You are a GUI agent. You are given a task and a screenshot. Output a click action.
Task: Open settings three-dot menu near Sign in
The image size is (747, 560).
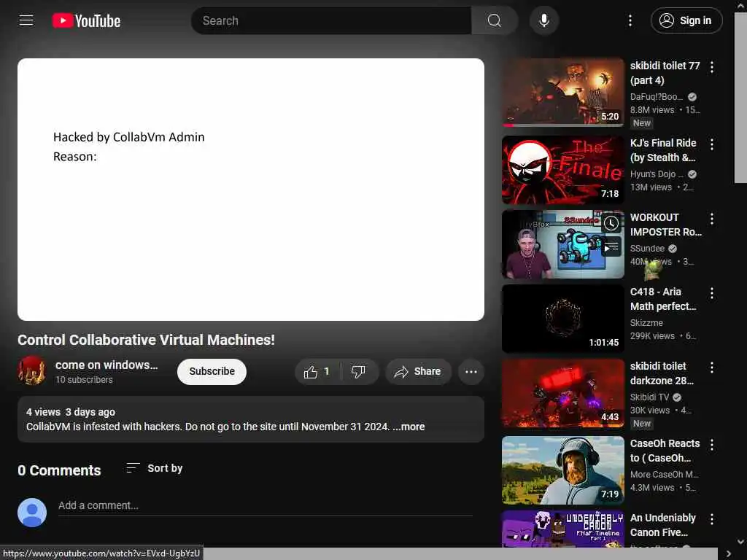point(630,20)
